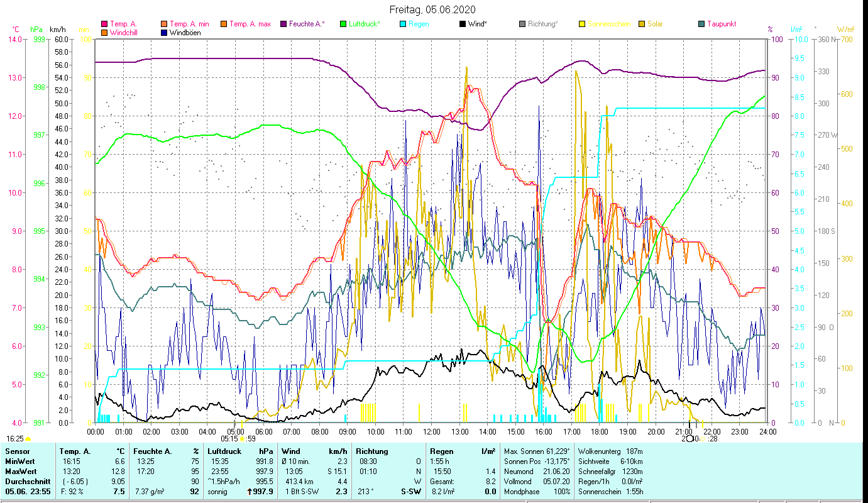Click the wind direction angle 213 °
Screen dimensions: 868x503
click(x=365, y=492)
